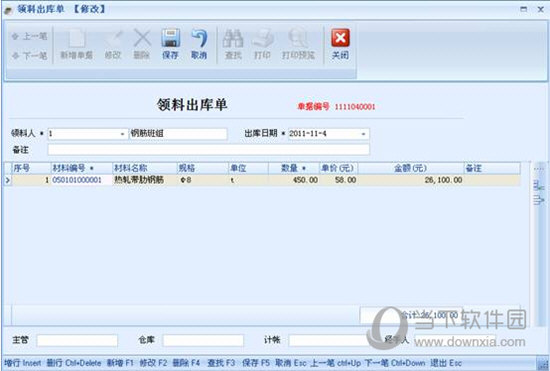This screenshot has width=550, height=371.
Task: Click the 主管 input field
Action: click(77, 340)
